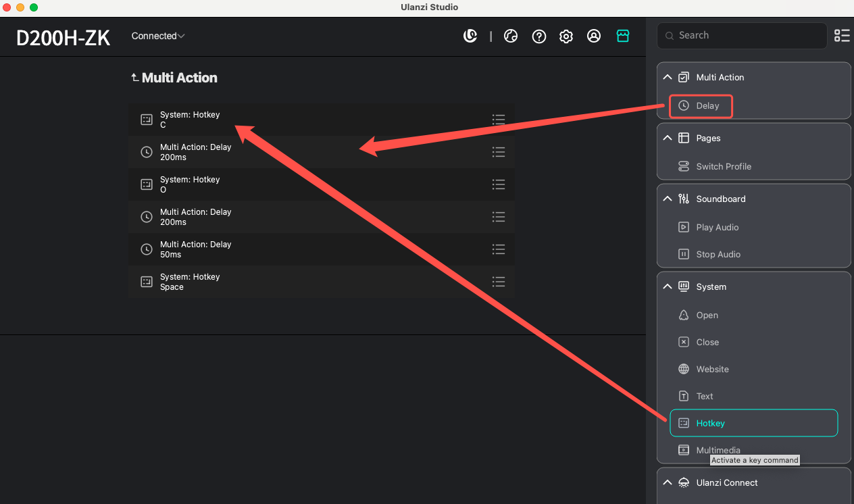Click the drag handle on Hotkey Space row
Image resolution: width=854 pixels, height=504 pixels.
pos(499,282)
